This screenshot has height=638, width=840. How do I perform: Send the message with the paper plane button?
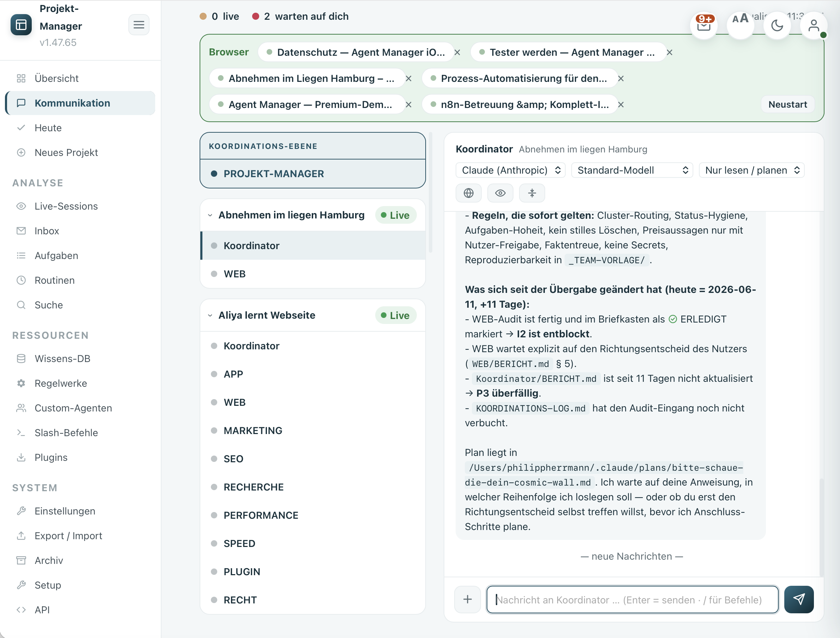[799, 599]
